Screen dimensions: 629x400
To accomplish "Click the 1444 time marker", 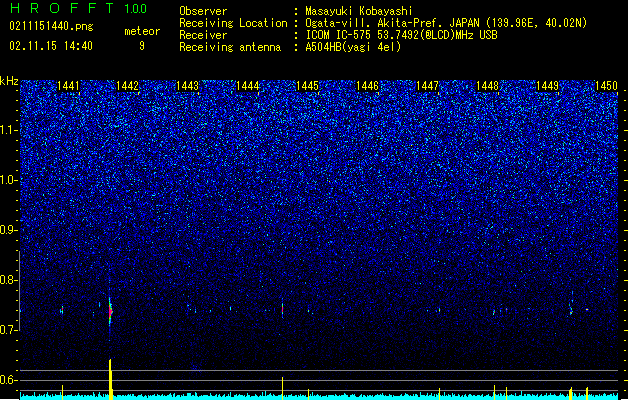I will point(248,86).
